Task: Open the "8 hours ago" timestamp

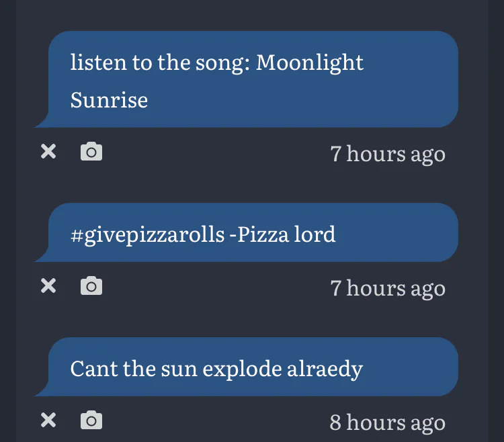Action: (x=388, y=423)
